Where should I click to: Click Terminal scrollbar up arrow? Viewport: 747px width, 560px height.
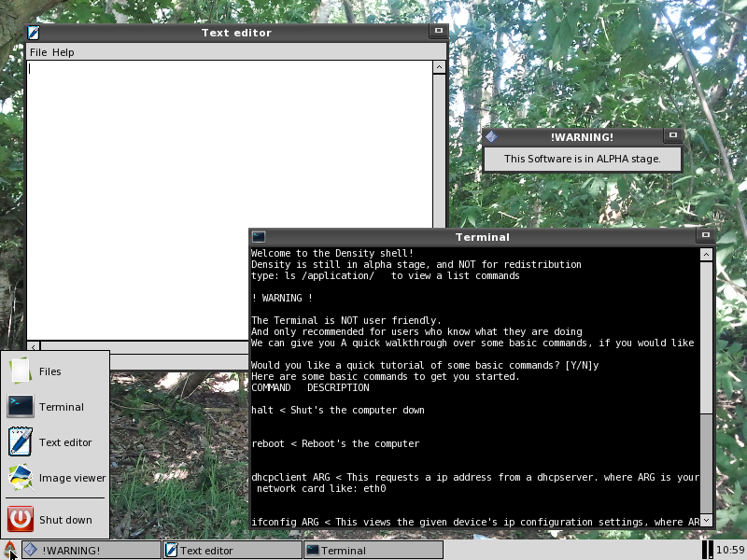click(706, 254)
